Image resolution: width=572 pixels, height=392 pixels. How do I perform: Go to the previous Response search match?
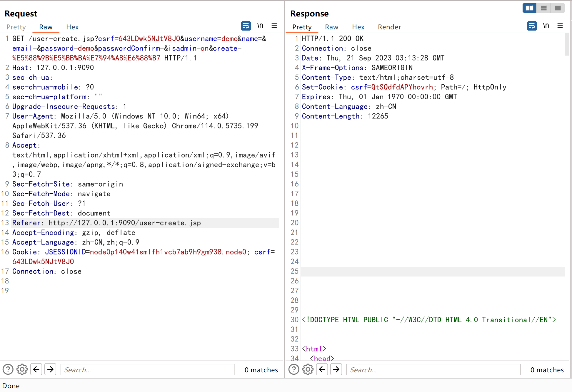[322, 369]
